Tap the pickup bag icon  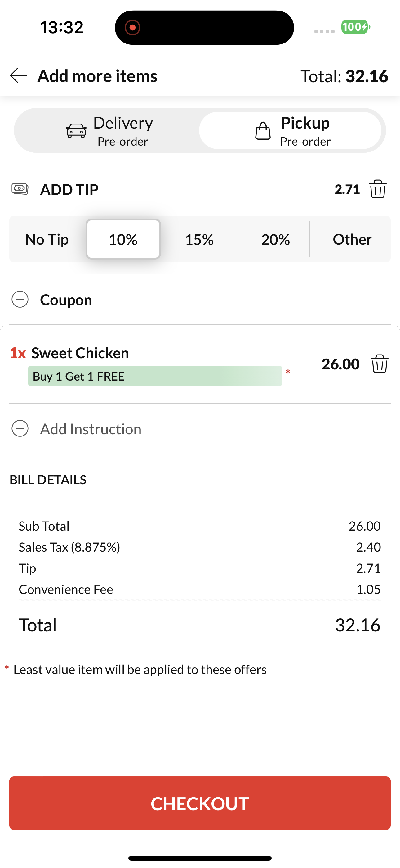(263, 131)
